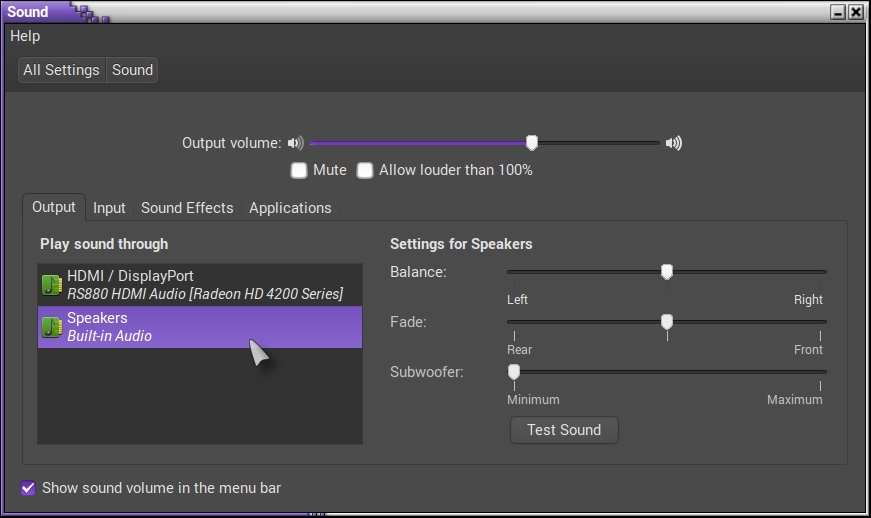
Task: Minimize the Sound window
Action: (x=838, y=12)
